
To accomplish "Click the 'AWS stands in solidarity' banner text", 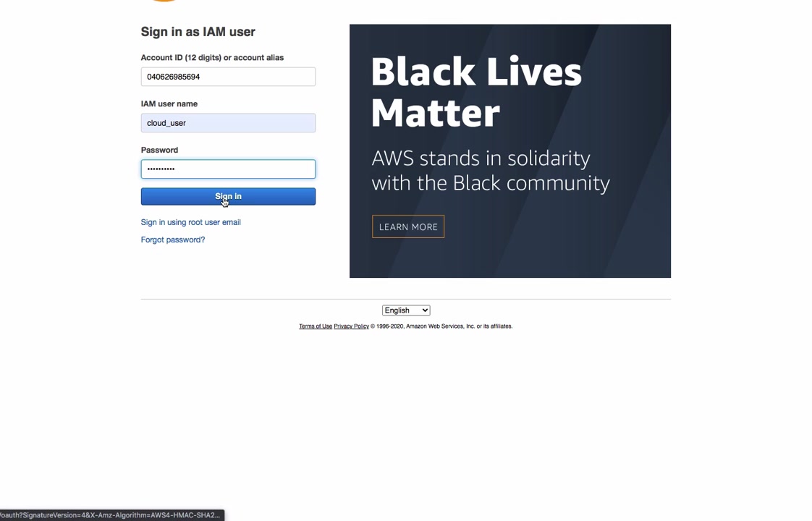I will pos(491,170).
